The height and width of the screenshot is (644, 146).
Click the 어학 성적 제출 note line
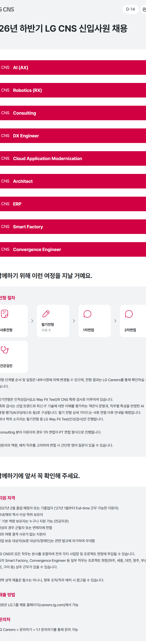(x=52, y=580)
